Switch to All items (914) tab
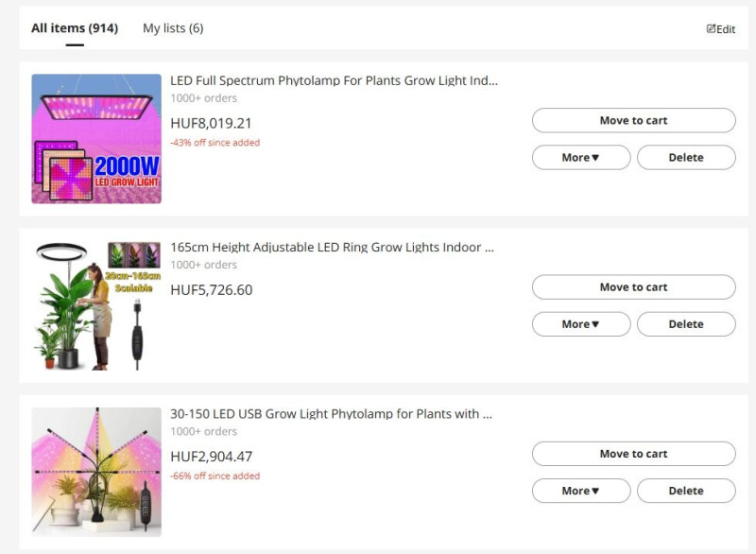Screen dimensions: 756x554 75,28
